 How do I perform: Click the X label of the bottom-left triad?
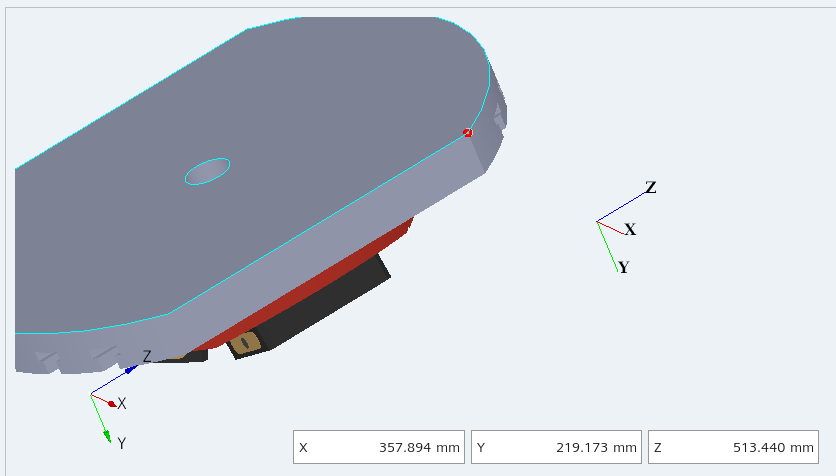(x=122, y=403)
